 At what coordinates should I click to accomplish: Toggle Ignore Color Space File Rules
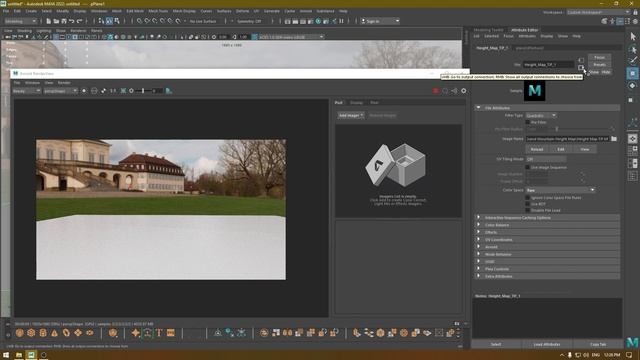[527, 198]
